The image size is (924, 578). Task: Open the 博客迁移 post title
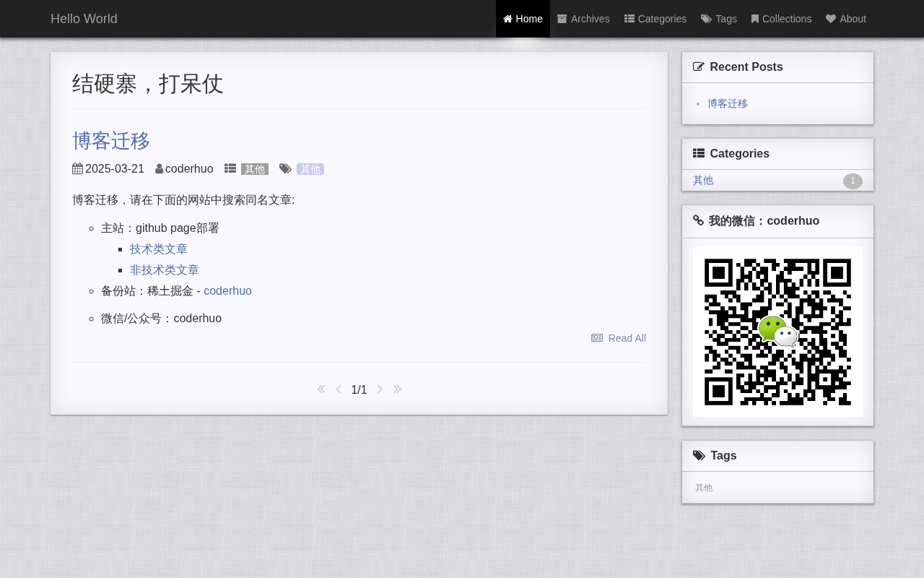click(x=111, y=140)
